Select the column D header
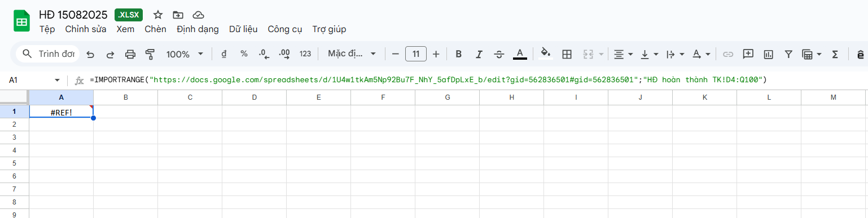 (x=255, y=97)
